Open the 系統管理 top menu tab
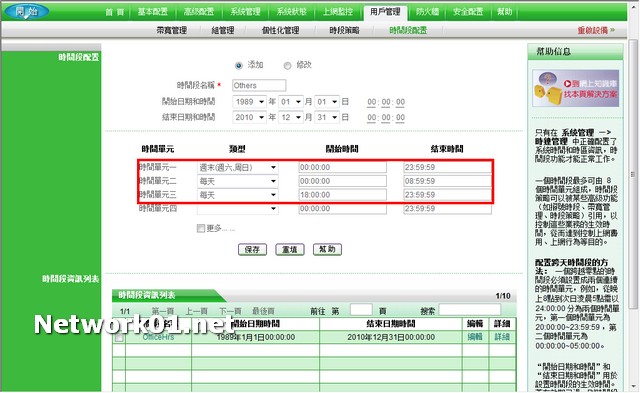 point(245,12)
